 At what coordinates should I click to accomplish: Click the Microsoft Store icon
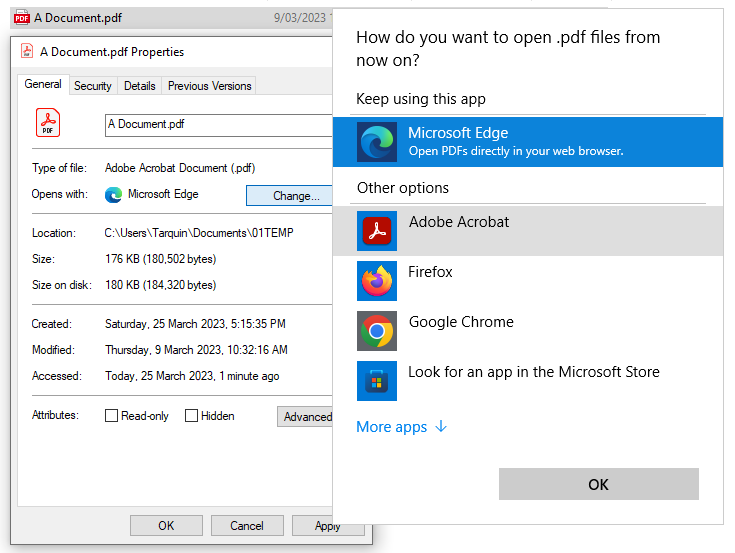(x=376, y=381)
